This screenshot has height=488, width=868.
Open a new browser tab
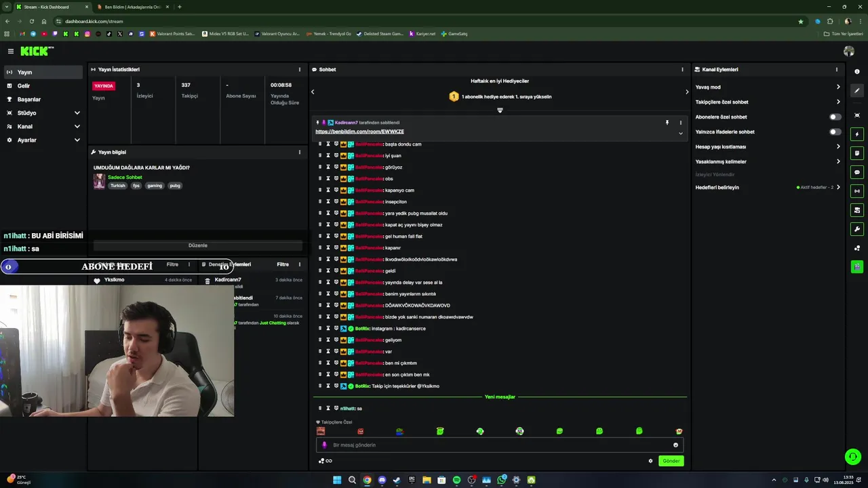[179, 7]
